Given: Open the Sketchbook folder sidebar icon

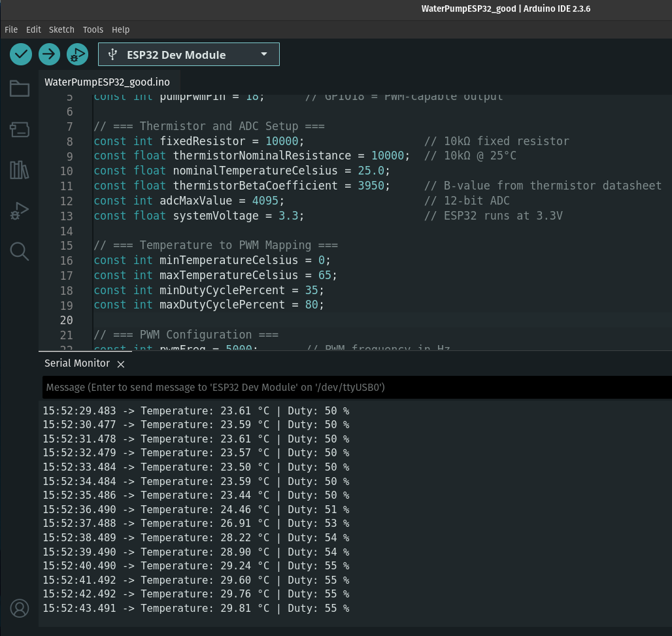Looking at the screenshot, I should [x=20, y=89].
